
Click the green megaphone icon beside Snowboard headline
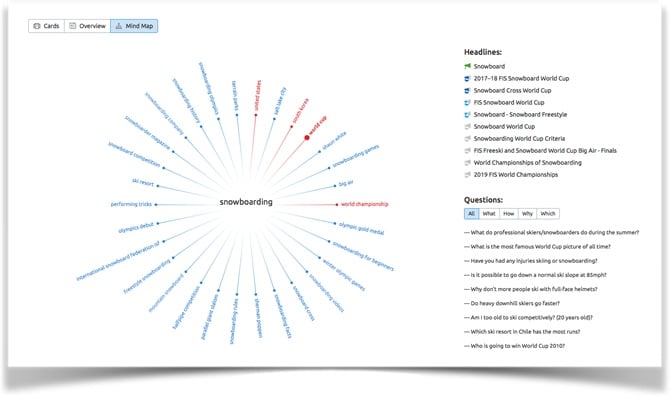pyautogui.click(x=467, y=66)
